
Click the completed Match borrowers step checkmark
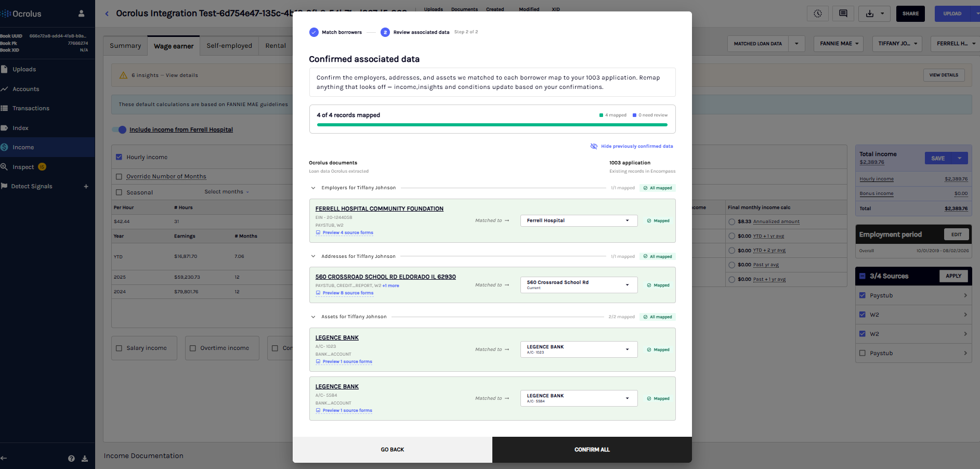click(313, 32)
